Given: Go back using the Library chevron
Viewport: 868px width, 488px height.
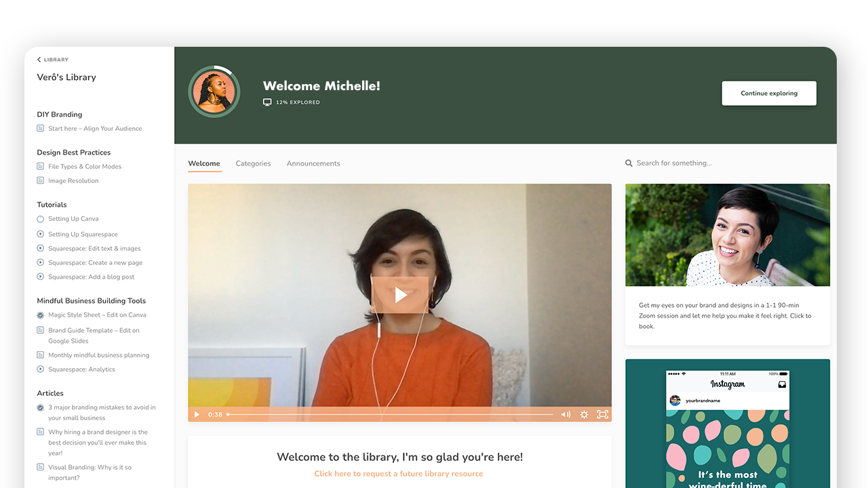Looking at the screenshot, I should click(39, 60).
